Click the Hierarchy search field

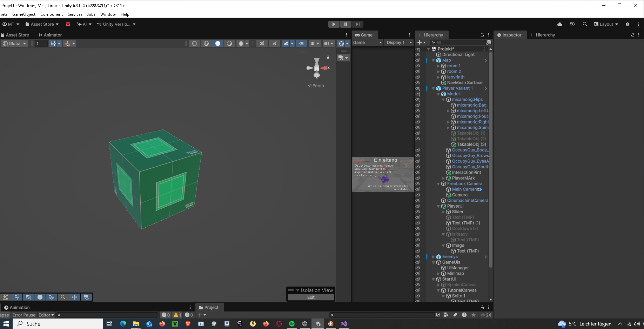pos(458,42)
